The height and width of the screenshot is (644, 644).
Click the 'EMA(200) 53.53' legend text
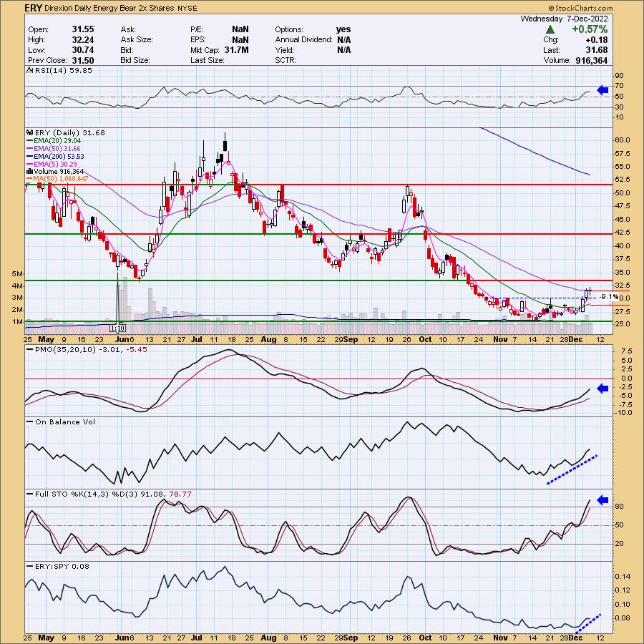59,157
